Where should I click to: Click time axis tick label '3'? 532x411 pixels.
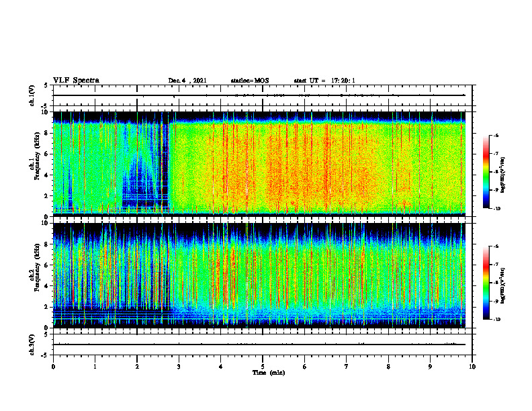[x=179, y=367]
